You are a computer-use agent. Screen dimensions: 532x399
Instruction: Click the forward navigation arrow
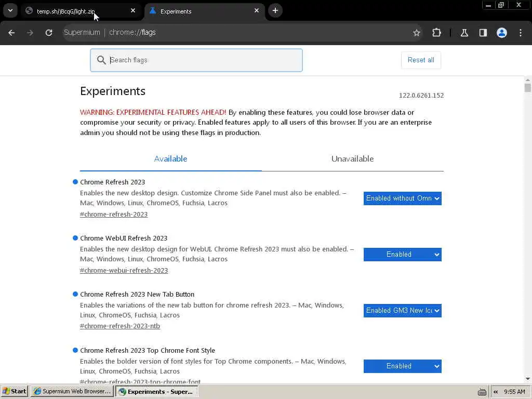(x=30, y=33)
